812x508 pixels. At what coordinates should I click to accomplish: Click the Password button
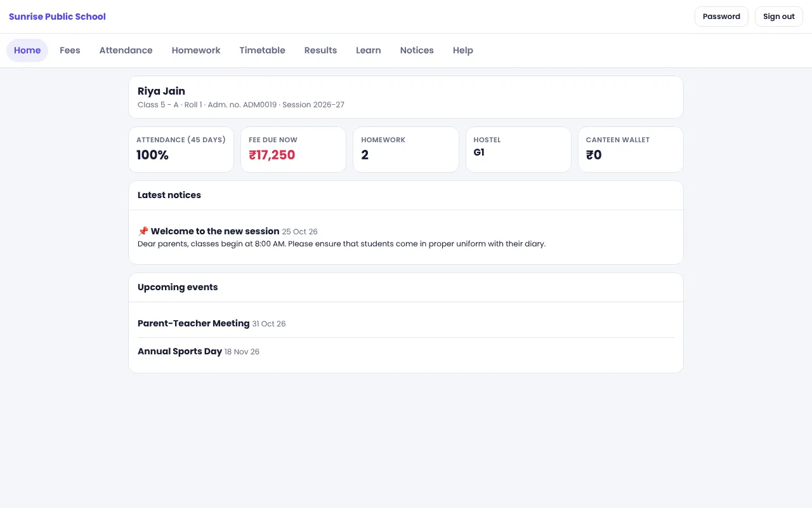pos(721,17)
